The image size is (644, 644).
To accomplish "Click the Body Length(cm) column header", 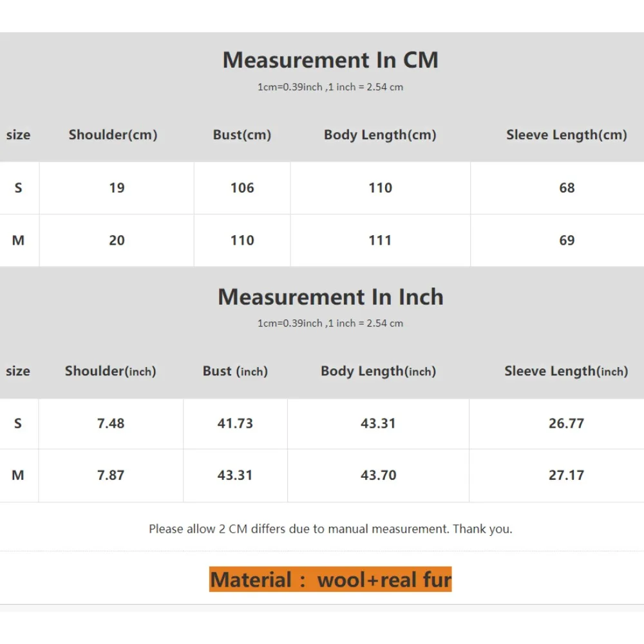I will (380, 135).
